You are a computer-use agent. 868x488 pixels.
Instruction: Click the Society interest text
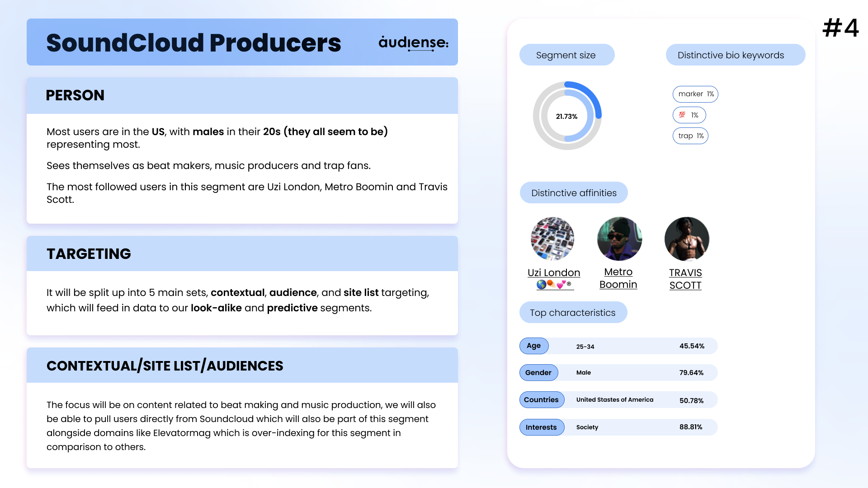(587, 427)
